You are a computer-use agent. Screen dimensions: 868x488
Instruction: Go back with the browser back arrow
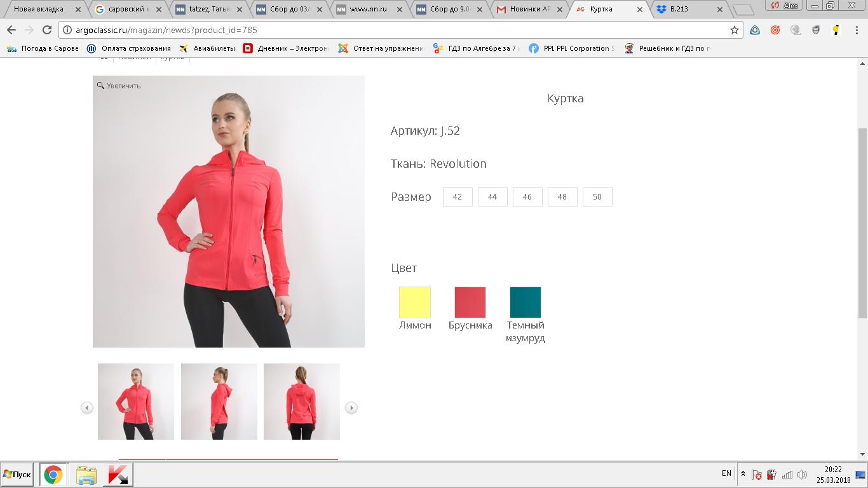[x=11, y=30]
